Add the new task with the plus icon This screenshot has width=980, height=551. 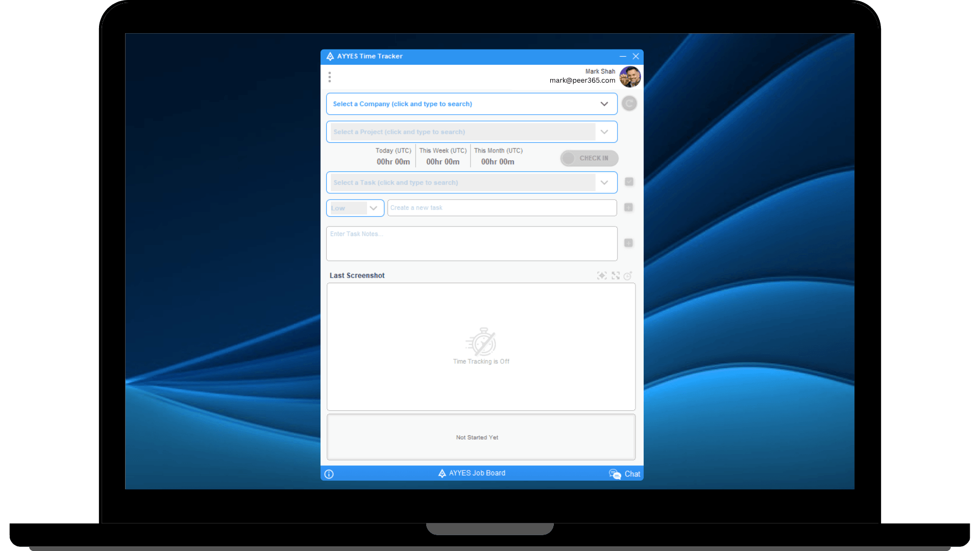(x=628, y=207)
